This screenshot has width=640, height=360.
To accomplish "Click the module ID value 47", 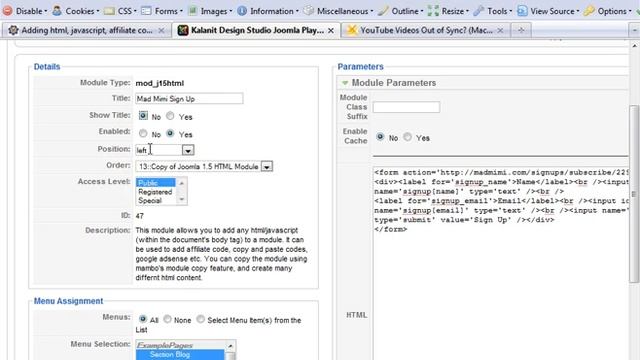I will point(140,216).
